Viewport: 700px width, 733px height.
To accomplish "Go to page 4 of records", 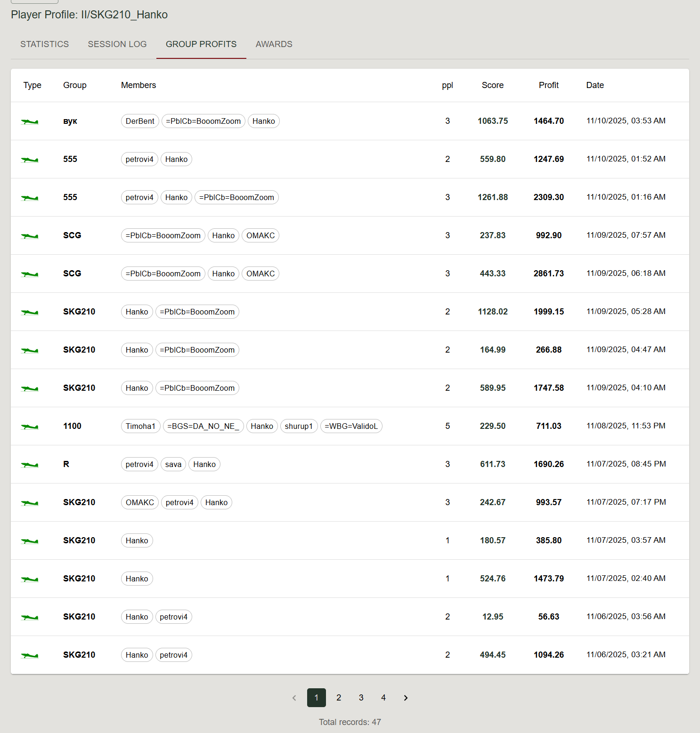I will point(383,698).
